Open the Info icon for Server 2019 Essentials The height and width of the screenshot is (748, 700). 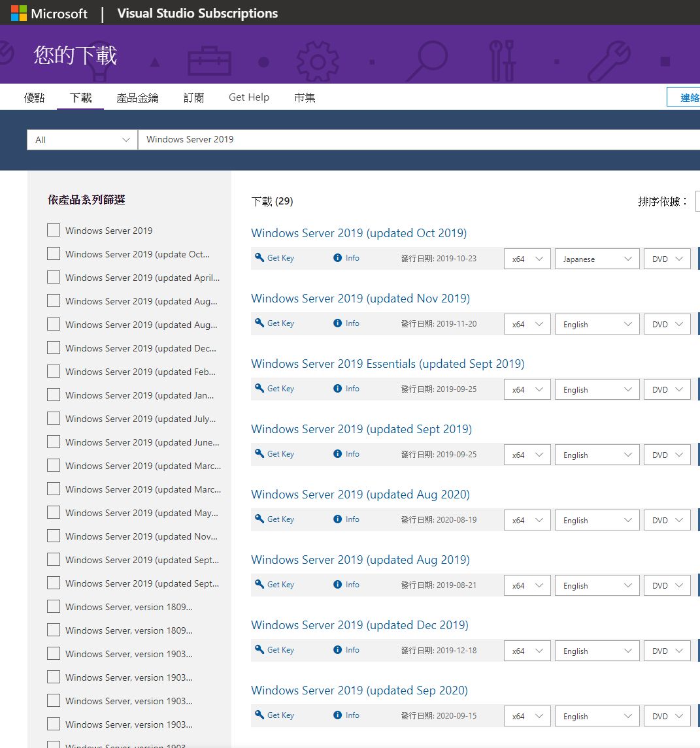(x=337, y=388)
